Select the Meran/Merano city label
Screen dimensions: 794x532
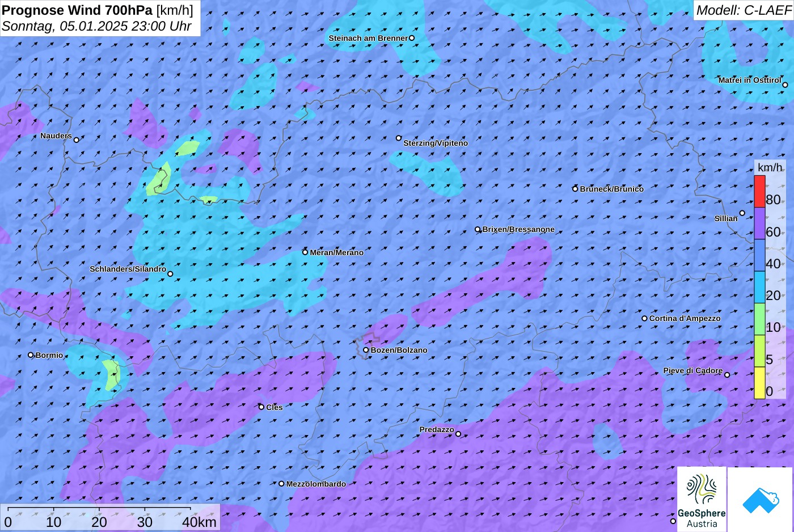(x=336, y=252)
